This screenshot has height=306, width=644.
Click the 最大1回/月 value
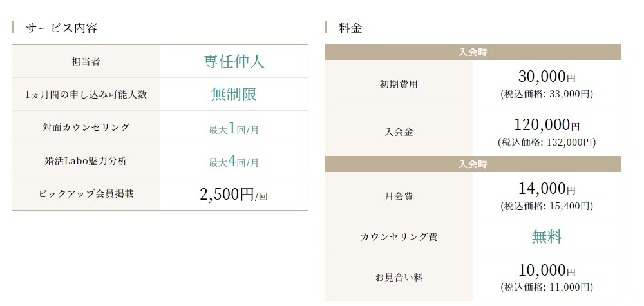[234, 129]
